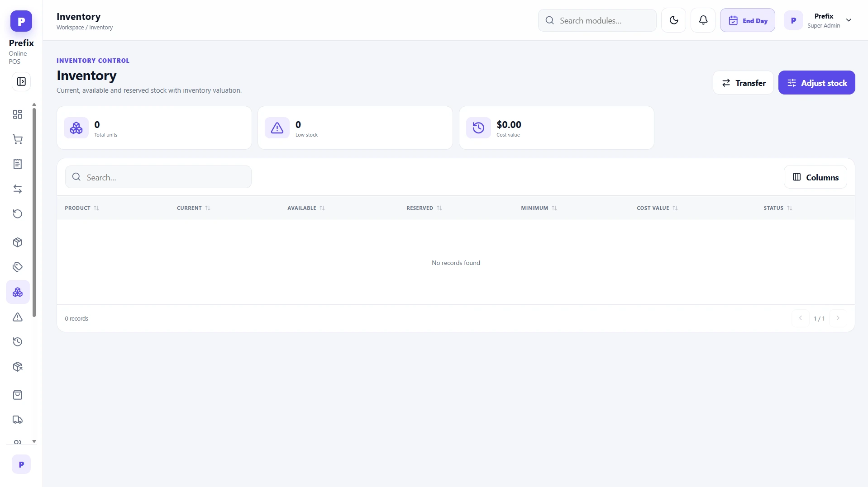
Task: Toggle dark mode moon button
Action: coord(674,20)
